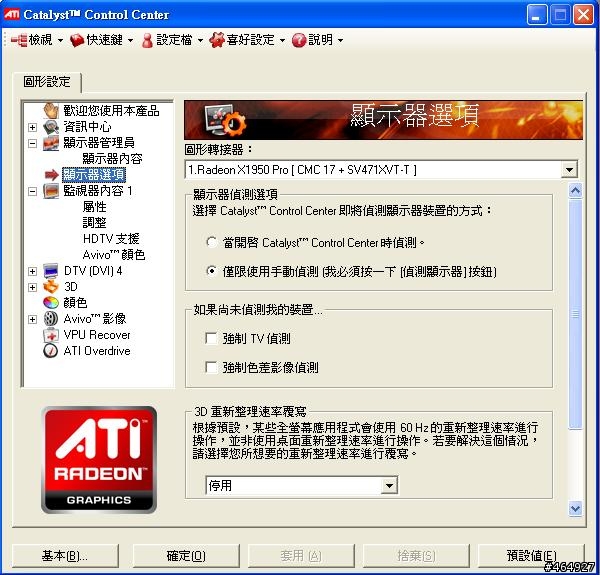Click the 檢視 view menu icon
Image resolution: width=600 pixels, height=575 pixels.
tap(19, 40)
